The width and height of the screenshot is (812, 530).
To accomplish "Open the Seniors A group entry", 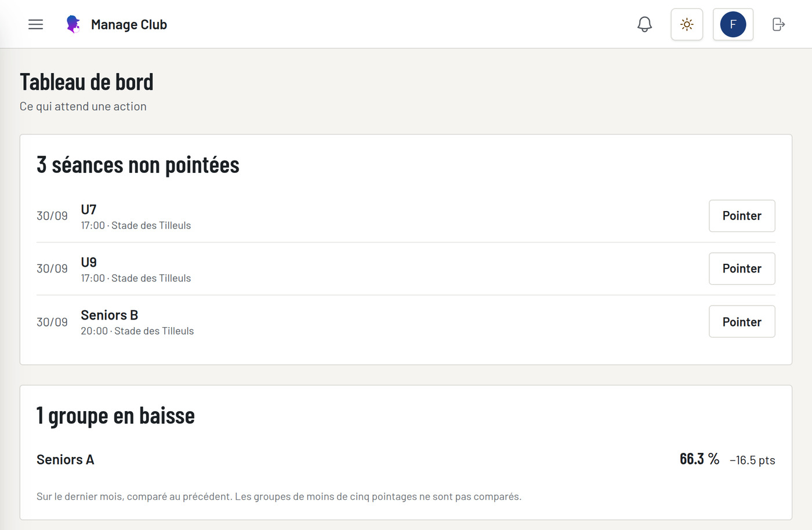I will 65,459.
